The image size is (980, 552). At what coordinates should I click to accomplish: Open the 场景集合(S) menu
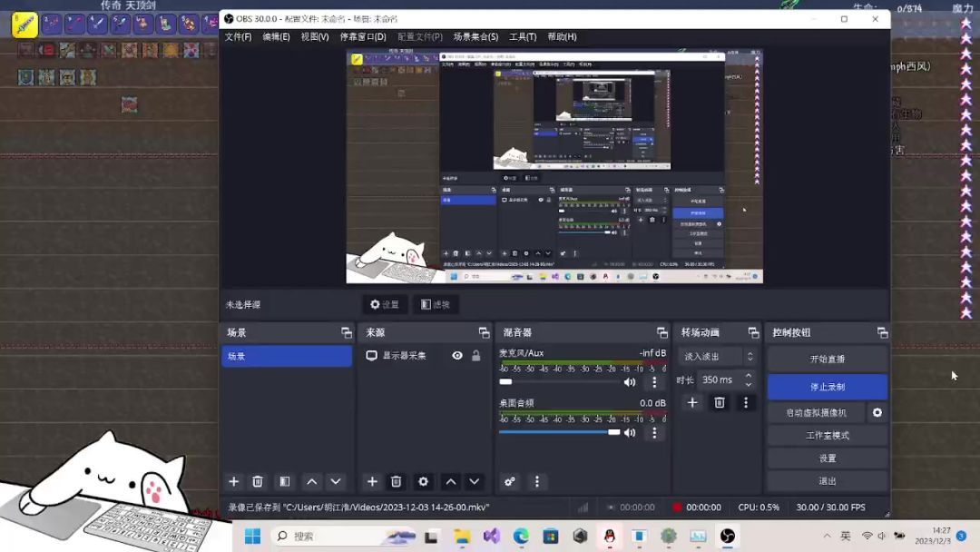tap(475, 37)
